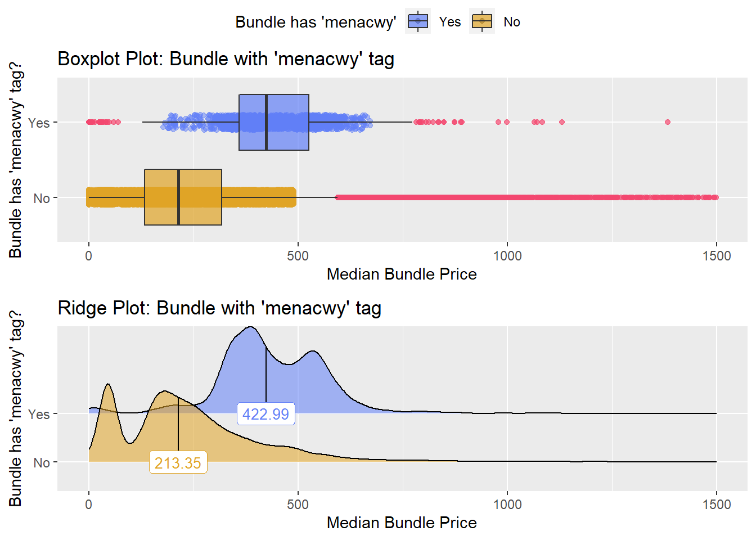Image resolution: width=756 pixels, height=540 pixels.
Task: Select the blue 'Yes' box in boxplot
Action: [x=274, y=122]
